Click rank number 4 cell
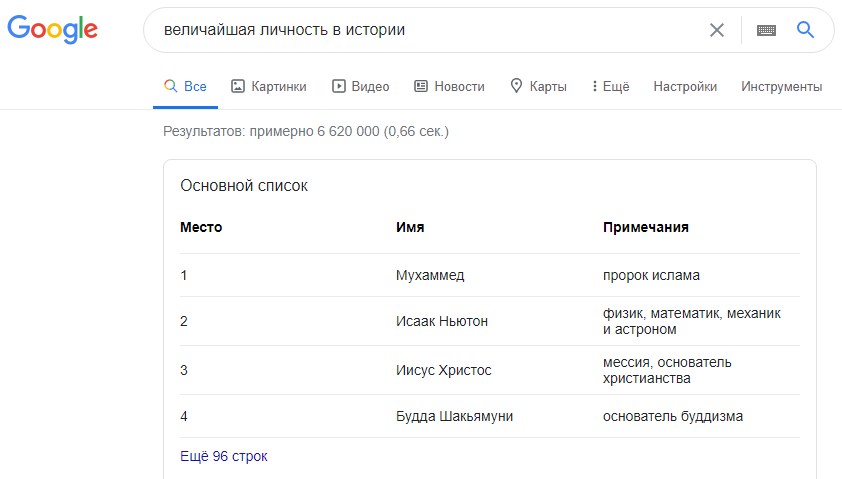This screenshot has height=479, width=842. click(184, 416)
